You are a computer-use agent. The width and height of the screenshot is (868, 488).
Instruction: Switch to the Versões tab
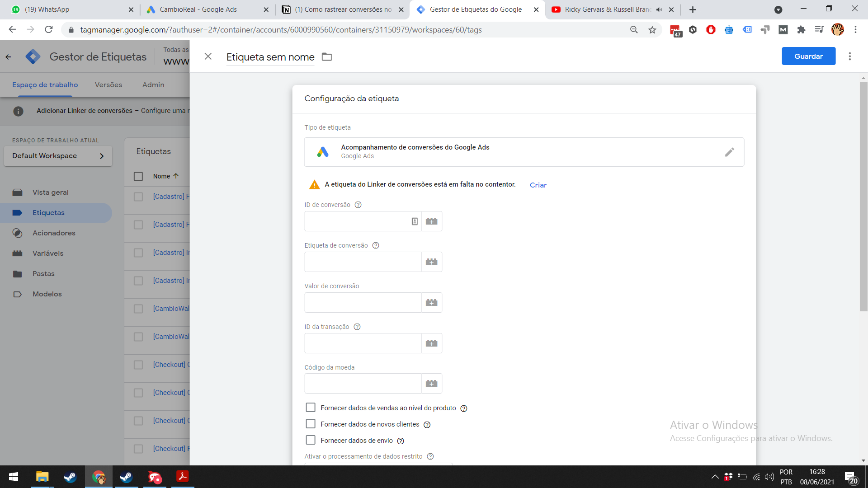click(108, 85)
